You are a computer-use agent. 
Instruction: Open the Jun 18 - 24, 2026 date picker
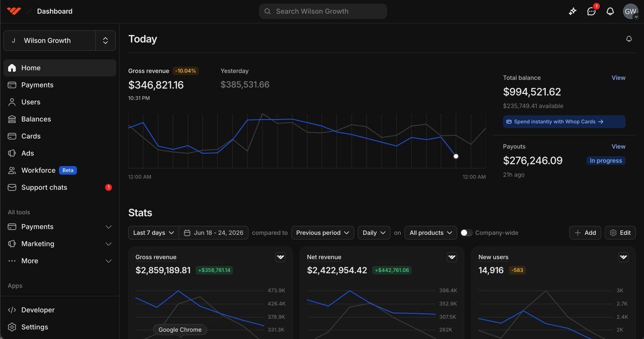coord(214,233)
